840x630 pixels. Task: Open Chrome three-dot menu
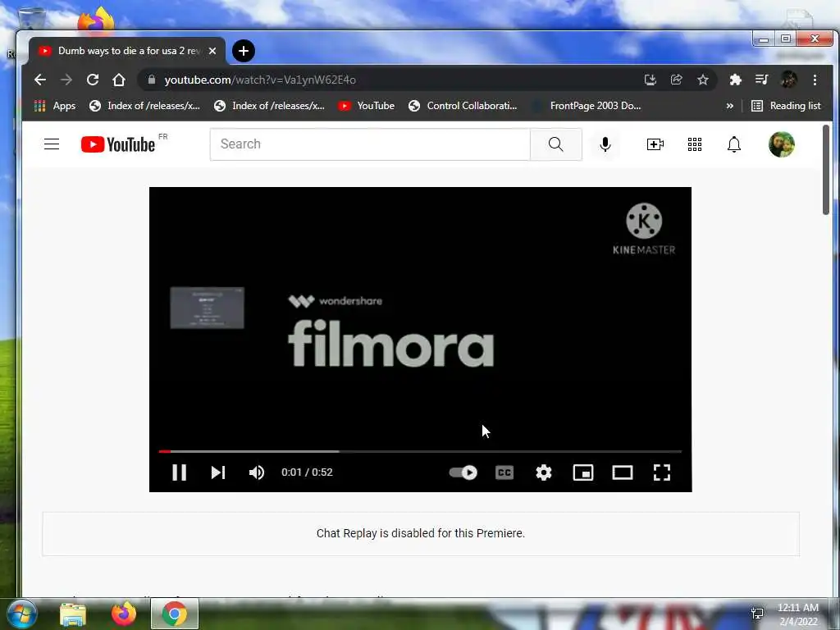coord(815,80)
